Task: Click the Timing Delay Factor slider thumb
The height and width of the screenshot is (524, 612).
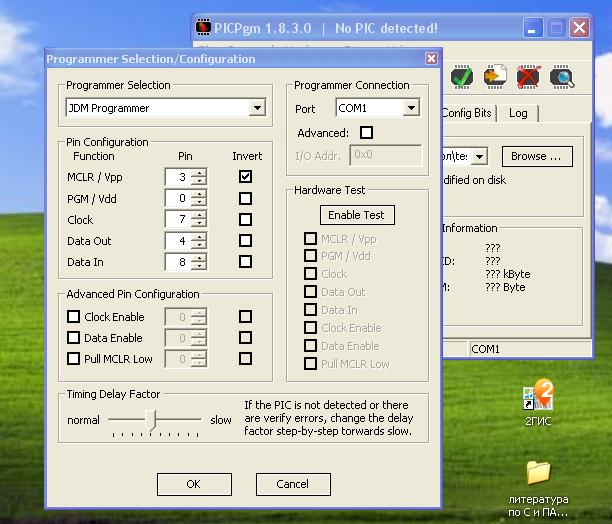Action: click(151, 420)
